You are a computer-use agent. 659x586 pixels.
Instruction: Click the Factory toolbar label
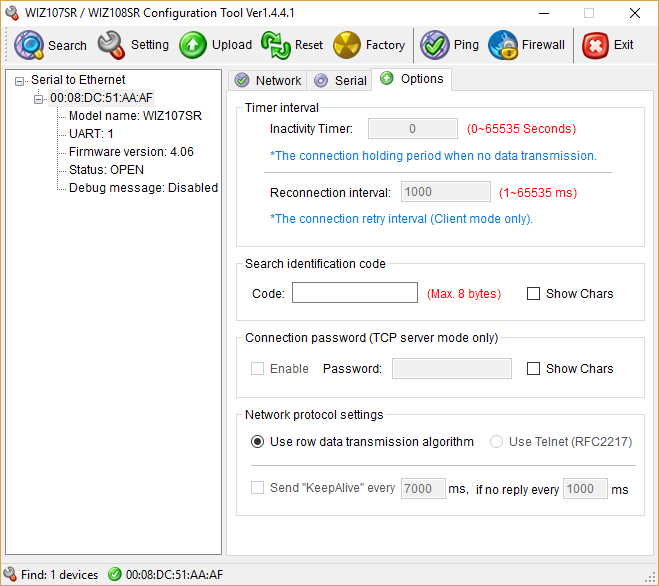click(x=385, y=45)
